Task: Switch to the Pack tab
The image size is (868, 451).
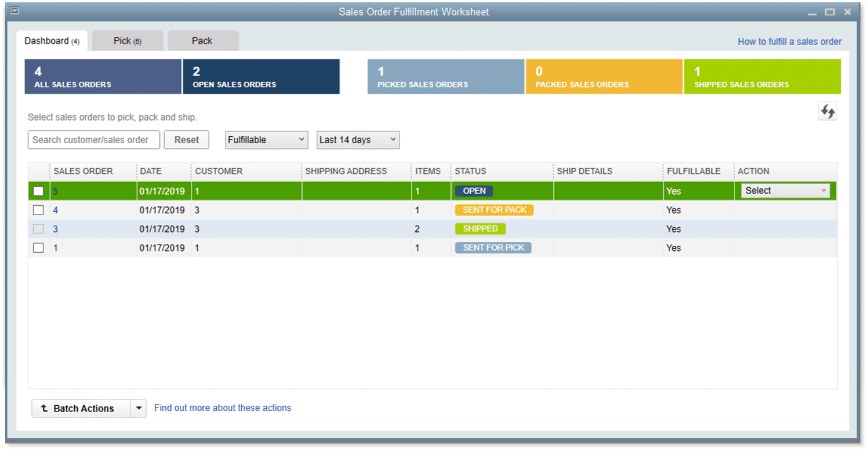Action: (203, 41)
